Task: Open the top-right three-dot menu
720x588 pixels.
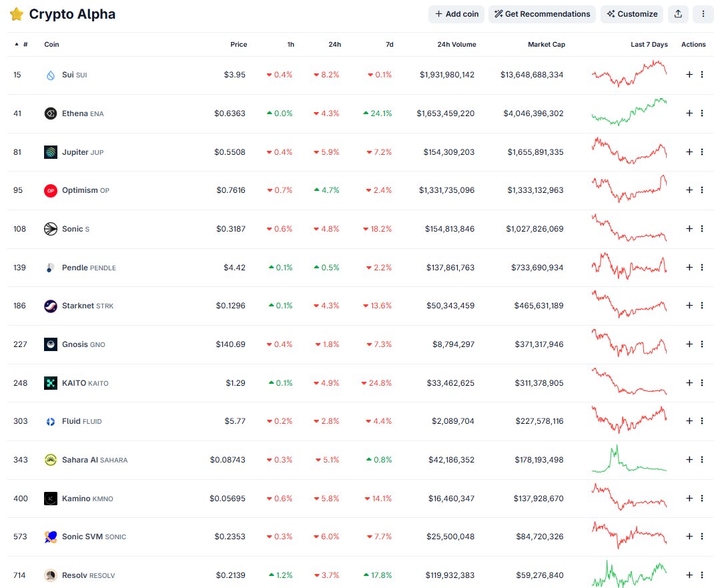Action: point(703,14)
